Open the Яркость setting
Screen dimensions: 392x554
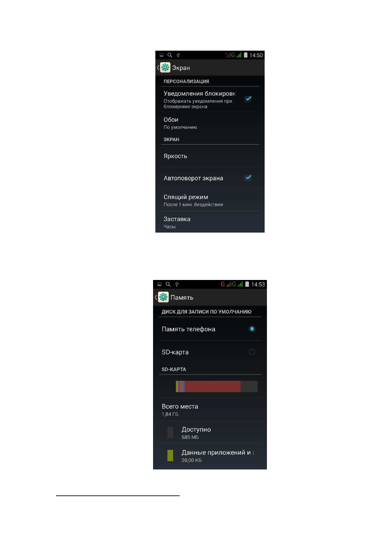pyautogui.click(x=210, y=156)
